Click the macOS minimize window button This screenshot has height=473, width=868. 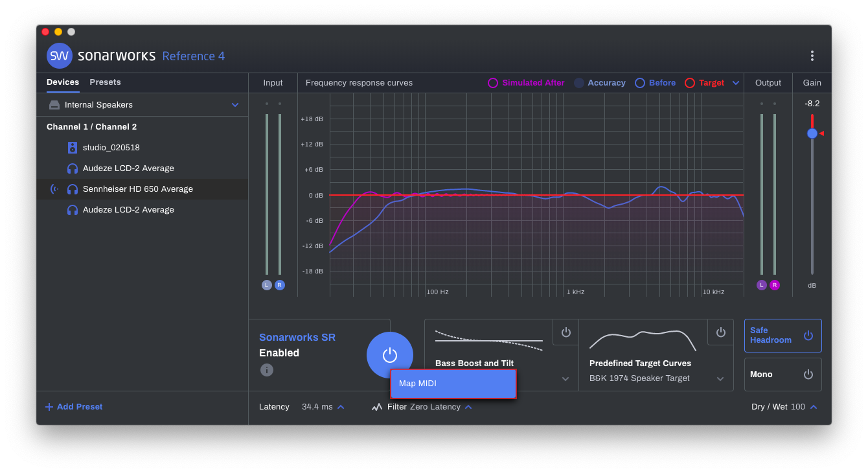click(58, 32)
